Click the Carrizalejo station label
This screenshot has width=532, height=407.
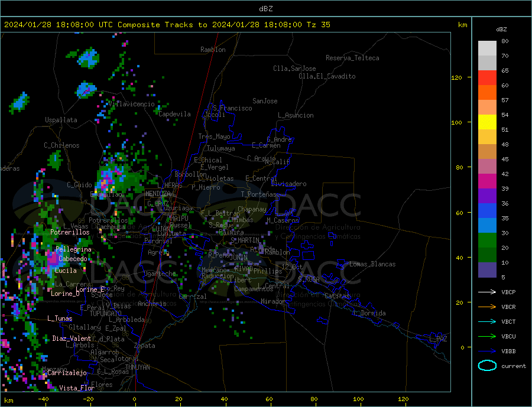tap(67, 373)
